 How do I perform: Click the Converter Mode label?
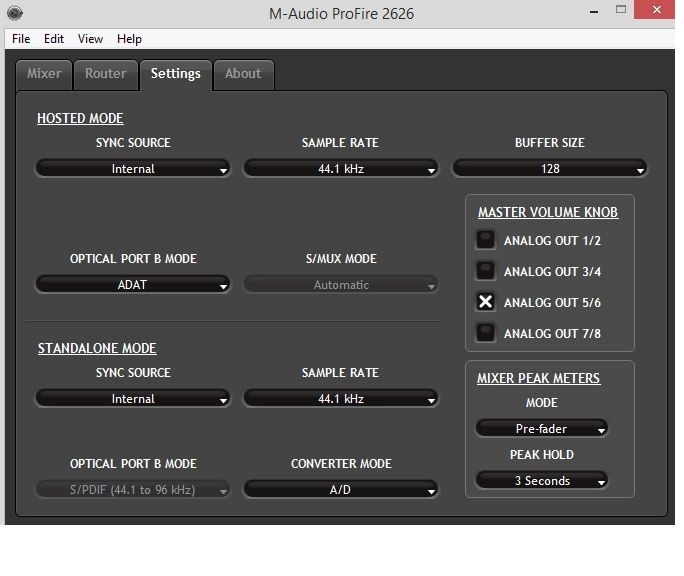point(341,463)
